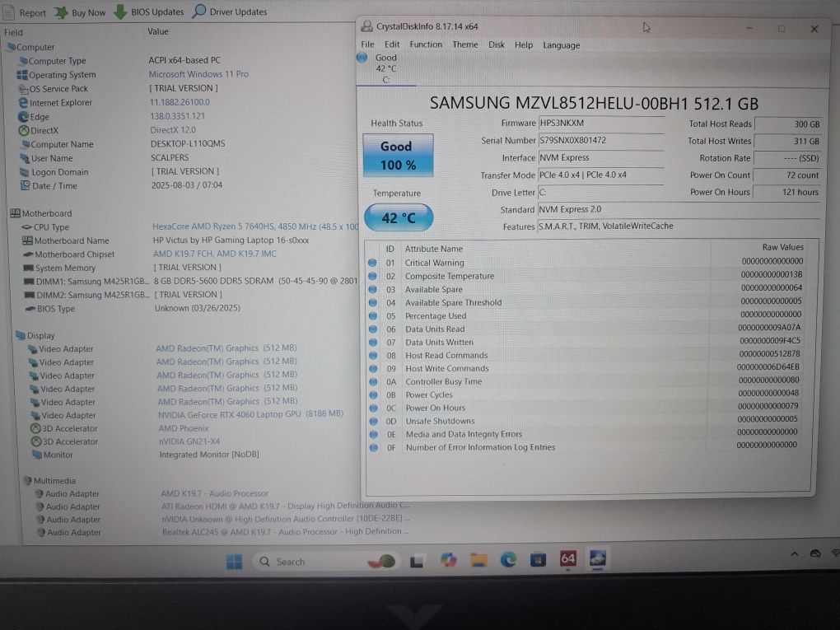Open the AMD Phoenix 3D accelerator link

click(x=183, y=428)
